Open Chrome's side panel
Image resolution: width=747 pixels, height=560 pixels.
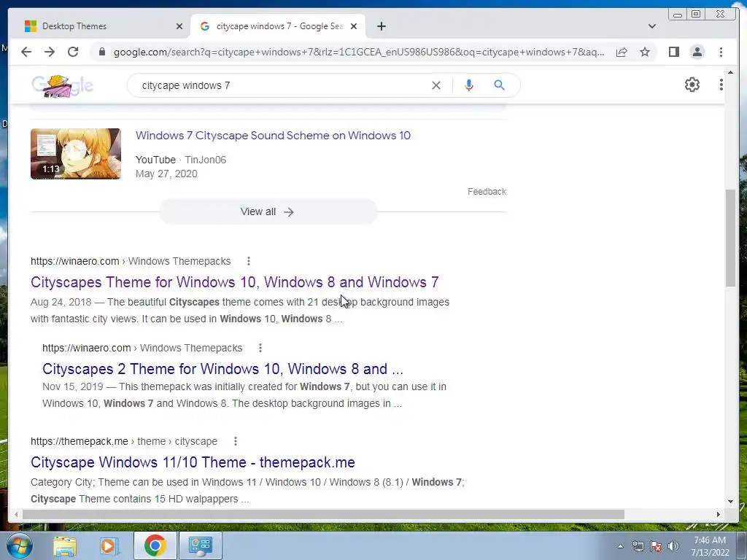(x=673, y=52)
